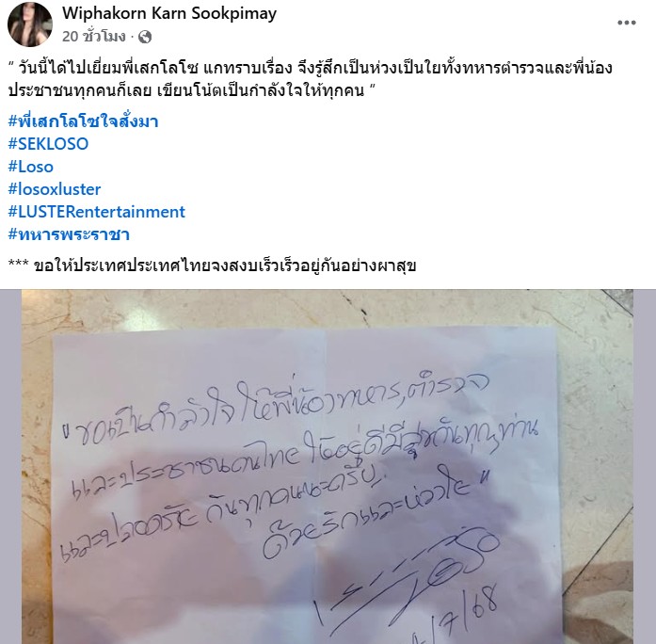
Task: Go to the #losoxluster hashtag
Action: pyautogui.click(x=55, y=189)
